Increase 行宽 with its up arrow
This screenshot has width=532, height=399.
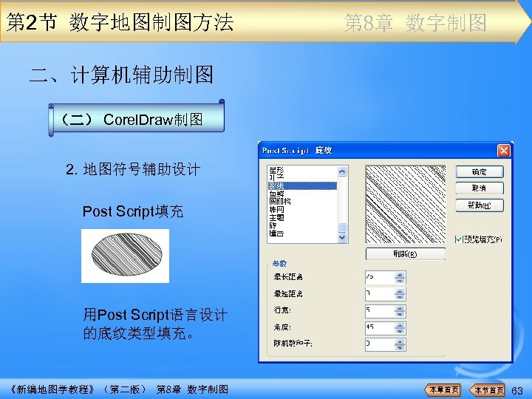pyautogui.click(x=400, y=308)
